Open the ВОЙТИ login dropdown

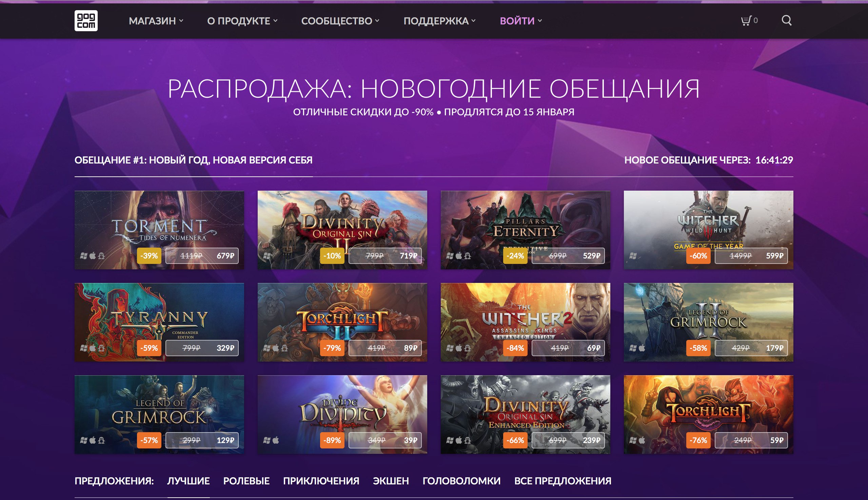pos(521,21)
